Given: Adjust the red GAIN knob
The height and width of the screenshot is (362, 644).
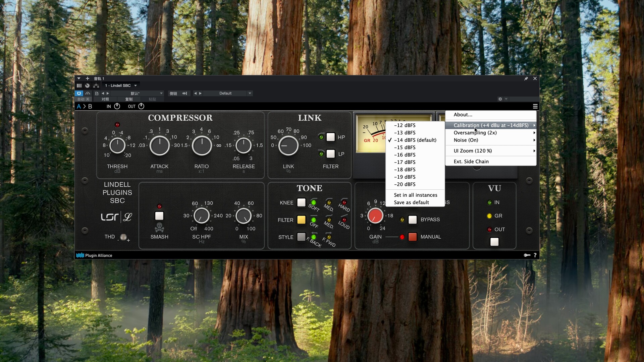Looking at the screenshot, I should [375, 216].
